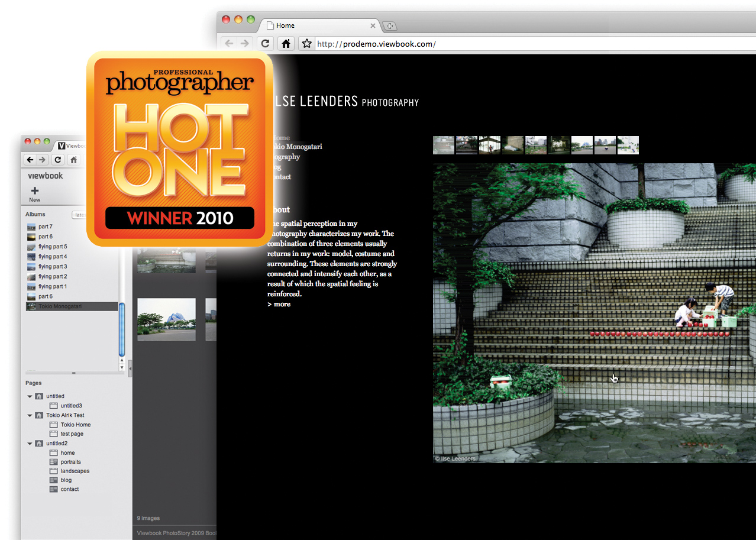756x540 pixels.
Task: Click the page icon beside contact
Action: tap(54, 489)
